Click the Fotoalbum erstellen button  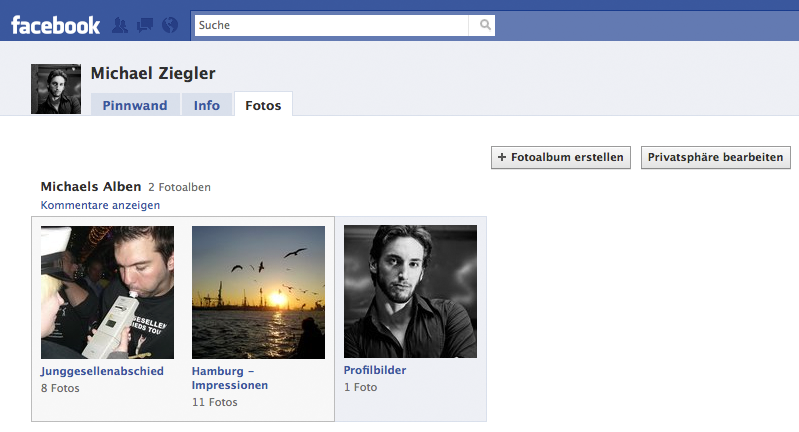(x=561, y=157)
